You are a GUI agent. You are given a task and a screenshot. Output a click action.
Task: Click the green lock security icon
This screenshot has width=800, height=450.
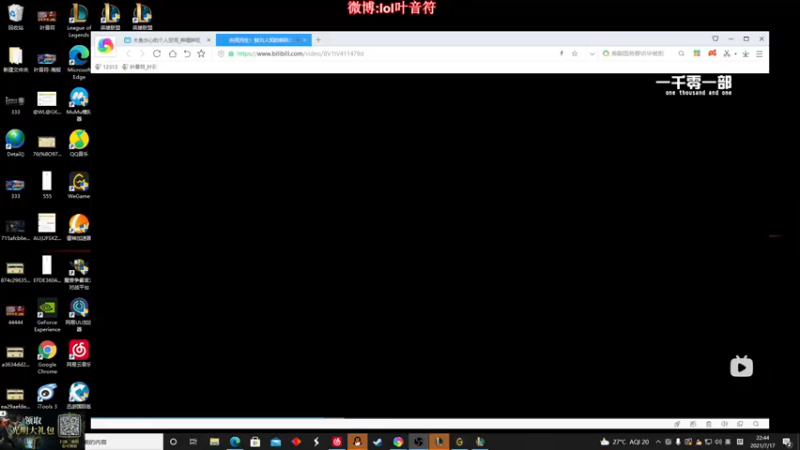(231, 54)
